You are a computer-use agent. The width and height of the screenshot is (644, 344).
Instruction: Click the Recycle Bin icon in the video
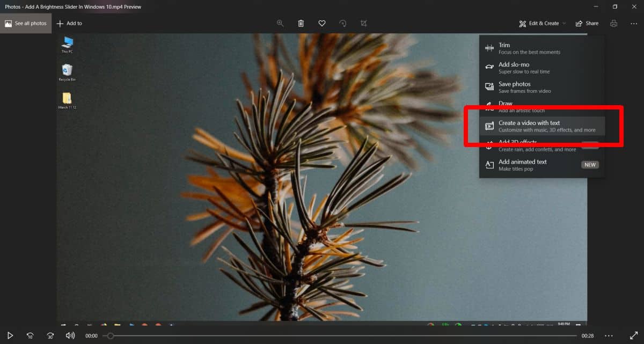pos(67,72)
